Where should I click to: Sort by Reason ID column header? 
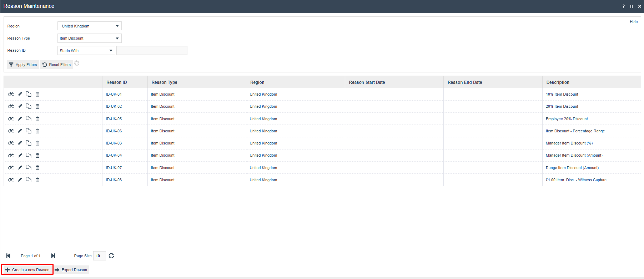click(125, 82)
